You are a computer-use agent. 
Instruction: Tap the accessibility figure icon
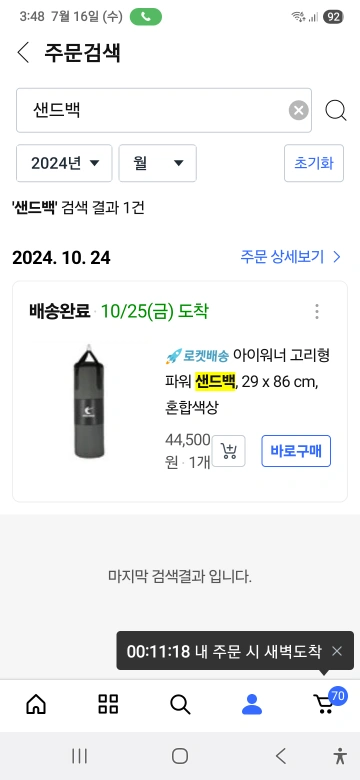340,756
